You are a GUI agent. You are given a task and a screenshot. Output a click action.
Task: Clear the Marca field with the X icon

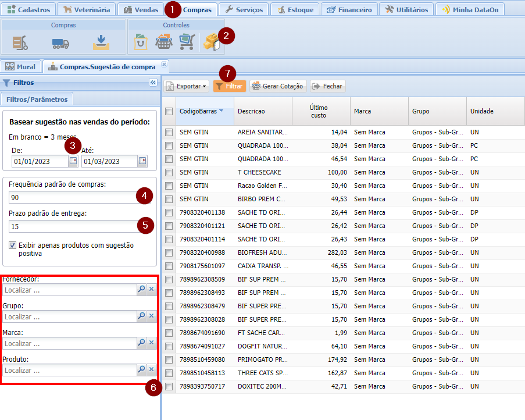[151, 343]
